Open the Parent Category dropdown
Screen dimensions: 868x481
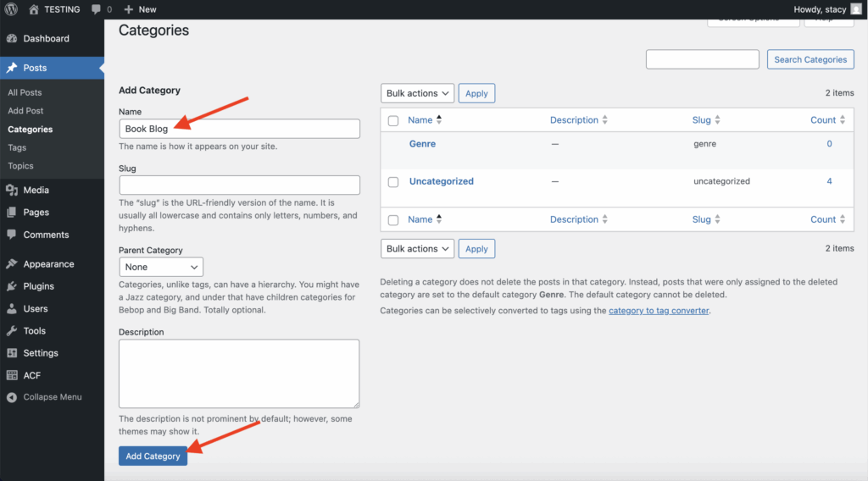[161, 267]
